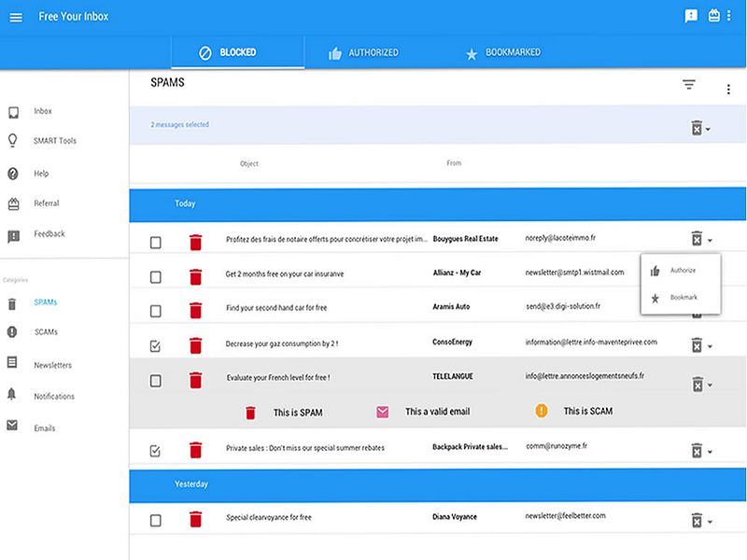Click the Object column header
747x560 pixels.
coord(249,164)
